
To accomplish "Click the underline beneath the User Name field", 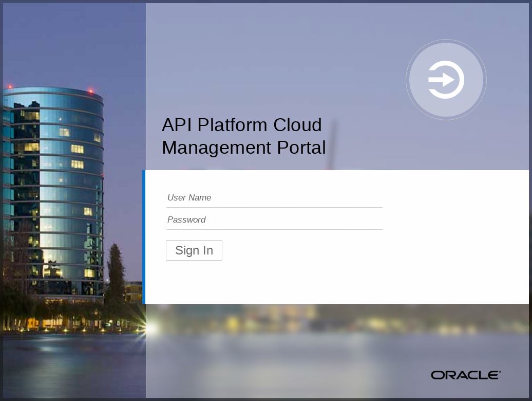I will (274, 207).
